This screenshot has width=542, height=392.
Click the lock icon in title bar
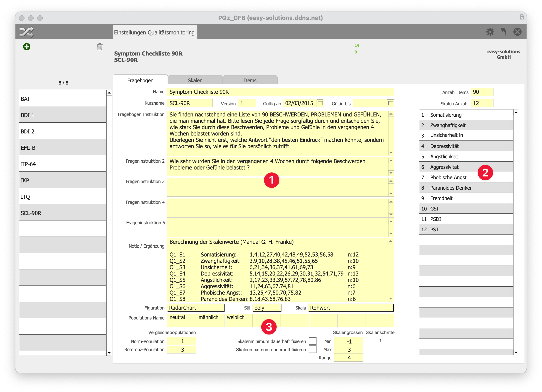click(x=522, y=17)
